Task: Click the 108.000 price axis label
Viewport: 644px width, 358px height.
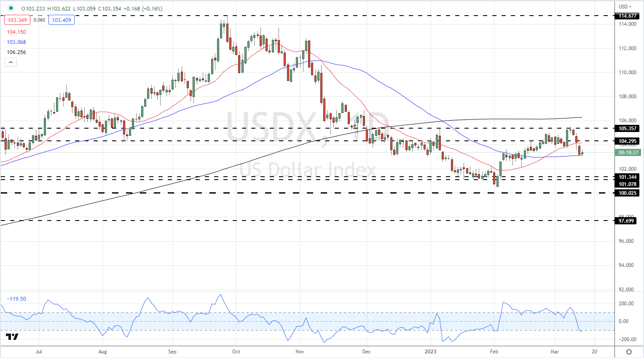Action: click(x=628, y=97)
